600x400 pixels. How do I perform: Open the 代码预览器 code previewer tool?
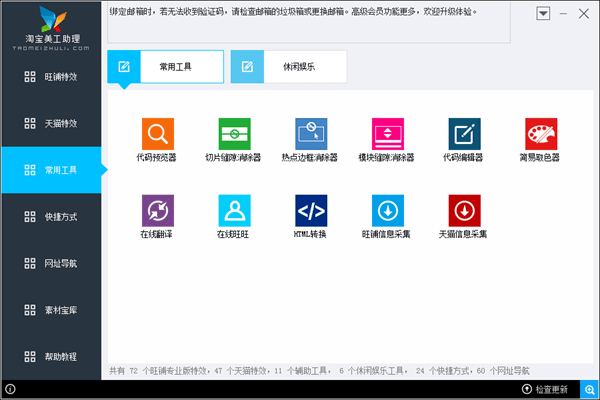click(x=157, y=133)
